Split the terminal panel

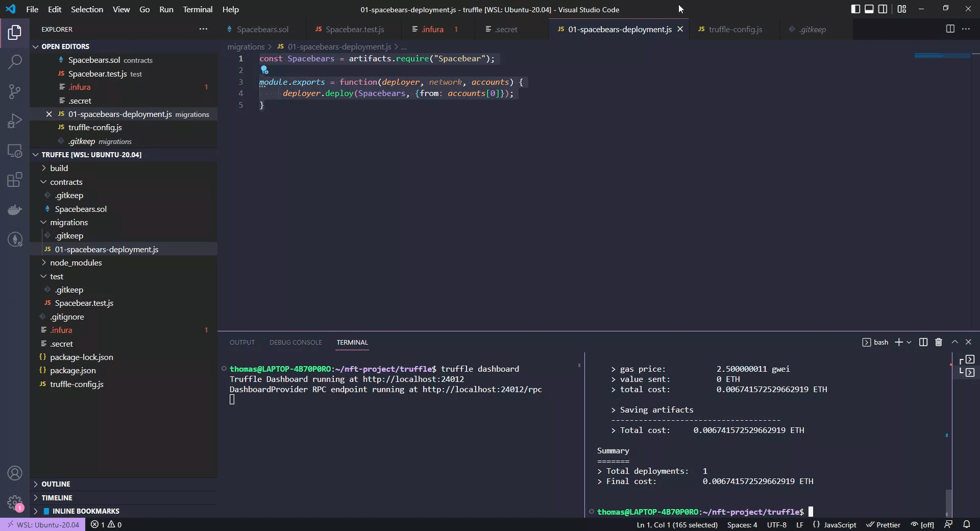tap(923, 342)
